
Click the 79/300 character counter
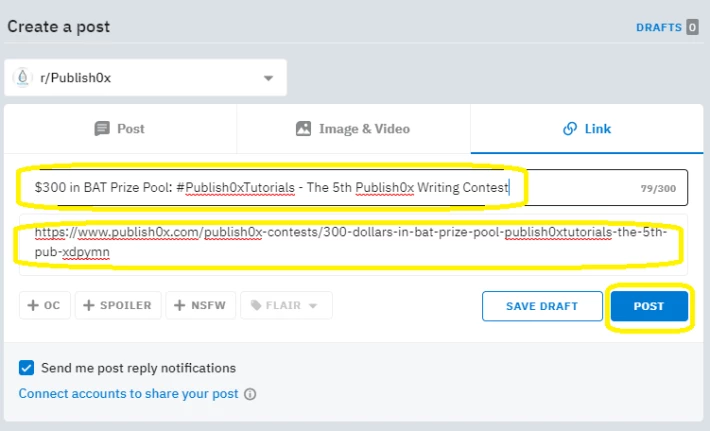click(658, 188)
